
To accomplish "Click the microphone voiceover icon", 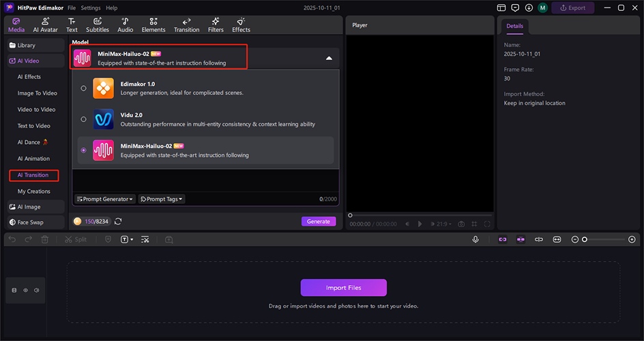I will pyautogui.click(x=475, y=239).
